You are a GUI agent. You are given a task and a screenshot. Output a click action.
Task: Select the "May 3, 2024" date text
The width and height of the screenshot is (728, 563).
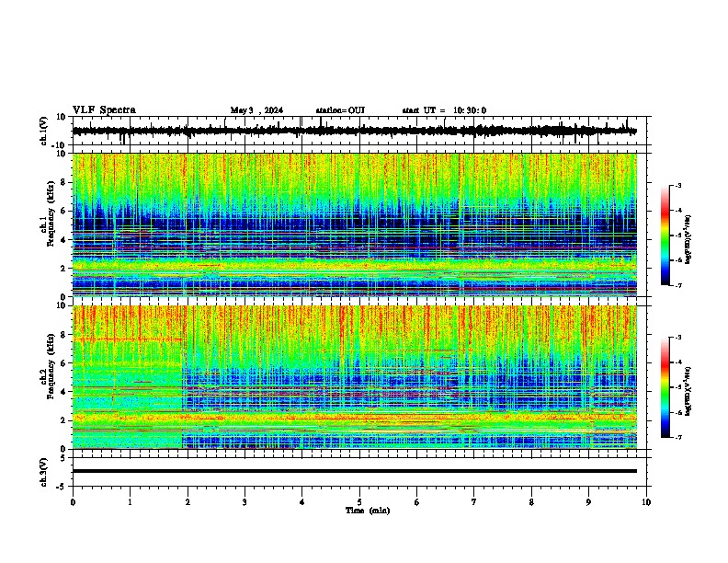coord(256,110)
